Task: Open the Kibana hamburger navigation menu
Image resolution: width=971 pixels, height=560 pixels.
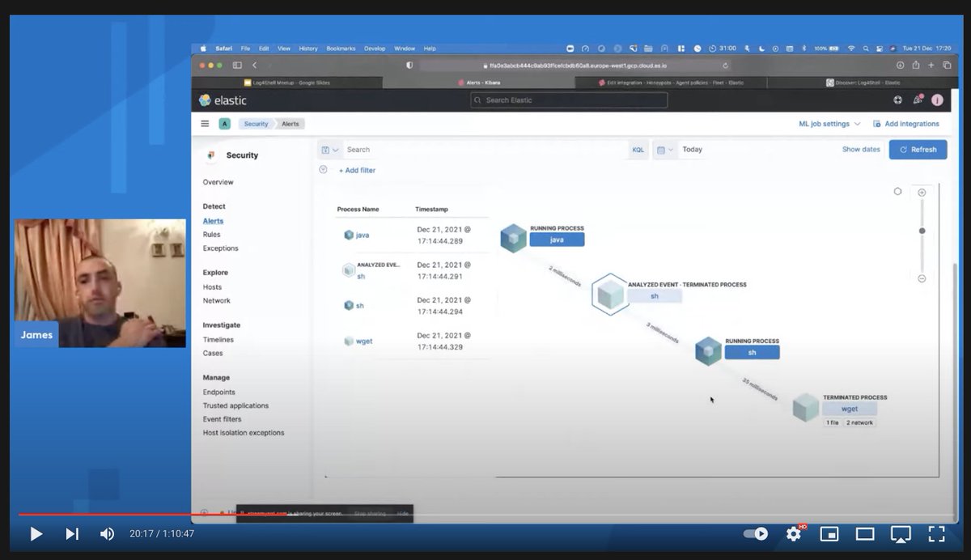Action: (x=205, y=124)
